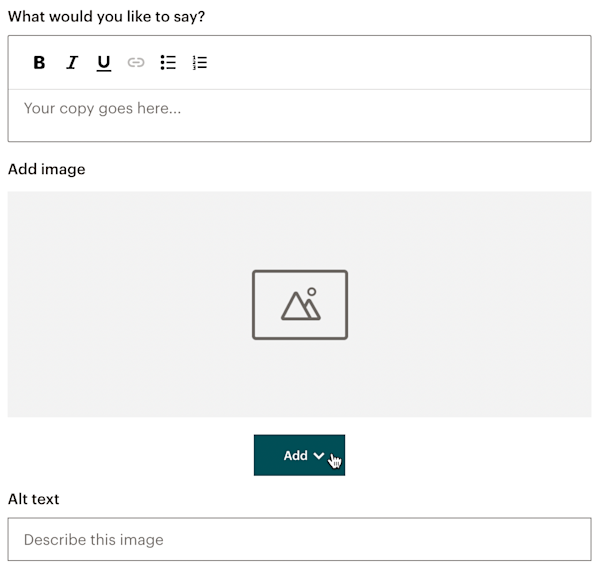Screen dimensions: 600x570
Task: Click the "Add image" label
Action: (x=47, y=169)
